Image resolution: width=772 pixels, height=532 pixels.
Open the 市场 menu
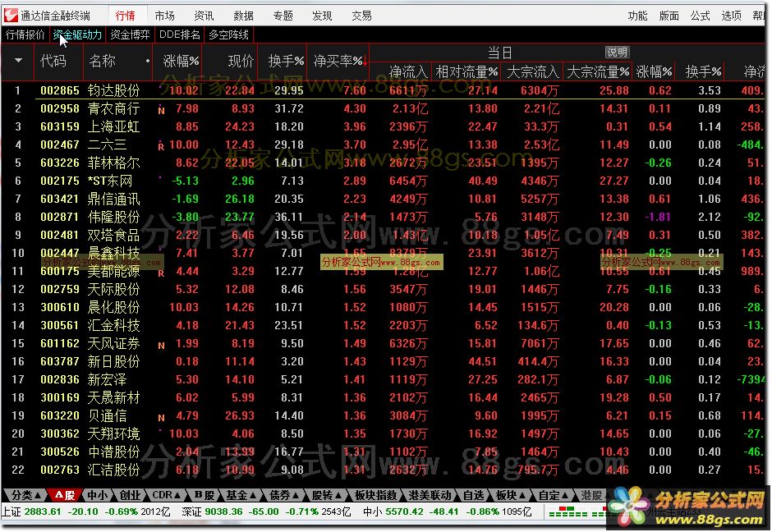[164, 16]
